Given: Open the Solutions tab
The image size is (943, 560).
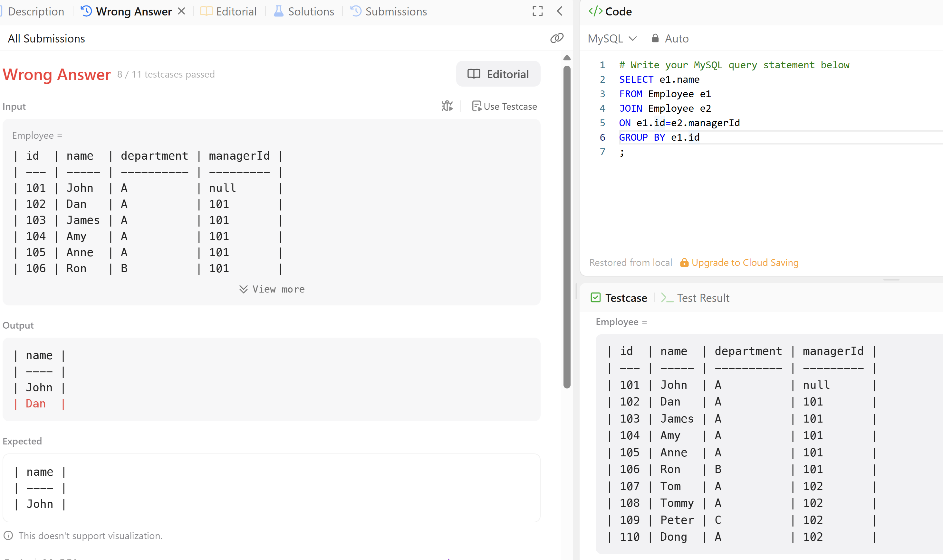Looking at the screenshot, I should 304,11.
